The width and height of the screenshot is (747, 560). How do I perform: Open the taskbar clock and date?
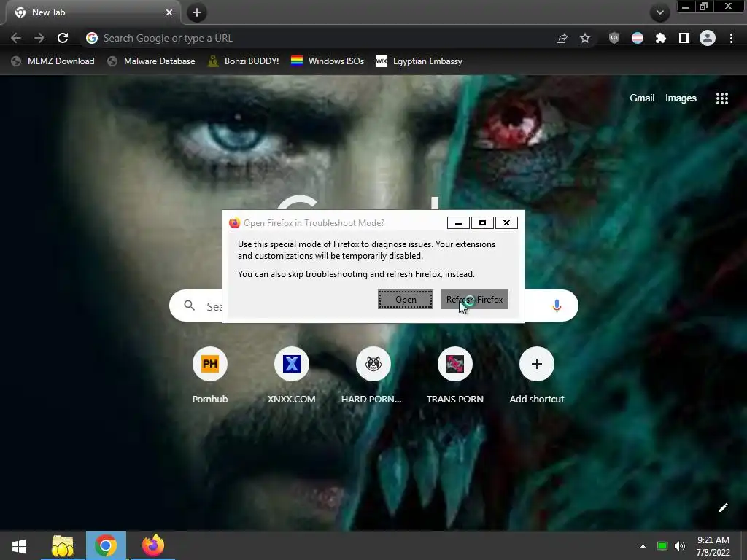tap(713, 546)
